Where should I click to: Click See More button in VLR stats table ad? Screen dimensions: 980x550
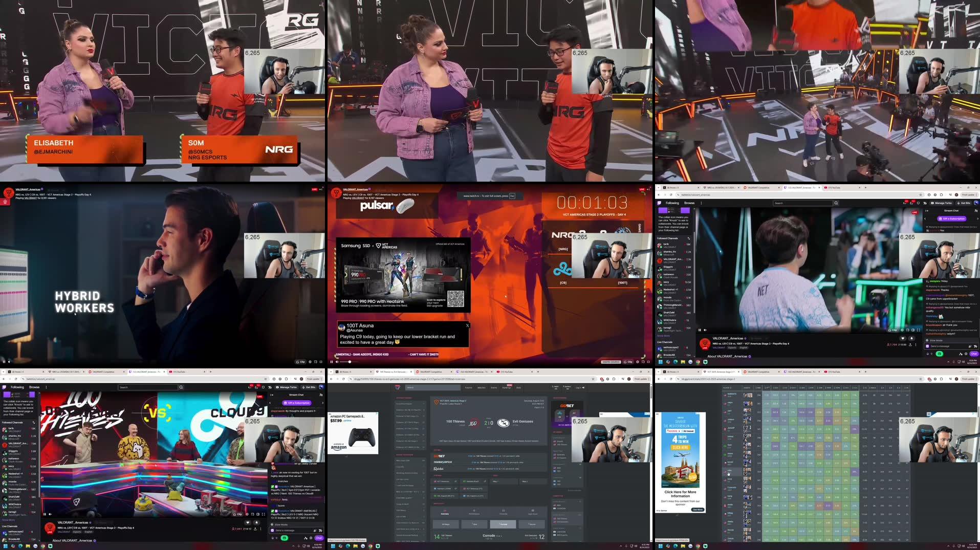[698, 510]
